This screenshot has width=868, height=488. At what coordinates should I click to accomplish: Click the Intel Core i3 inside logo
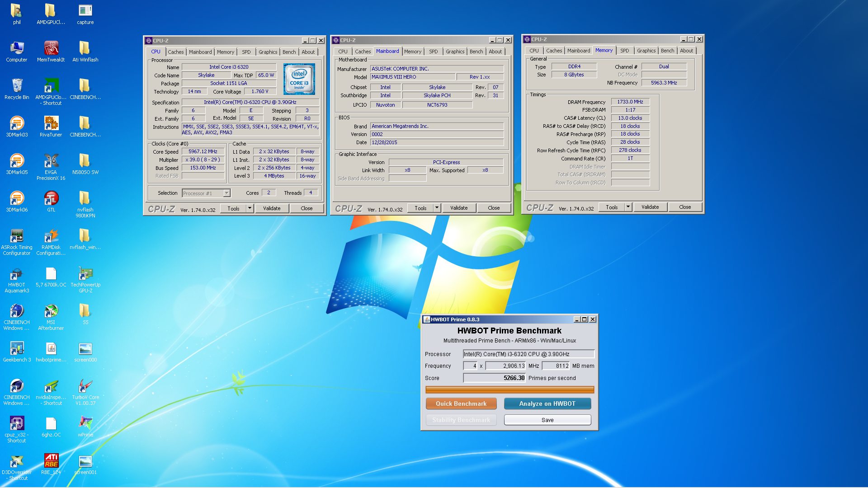(299, 79)
